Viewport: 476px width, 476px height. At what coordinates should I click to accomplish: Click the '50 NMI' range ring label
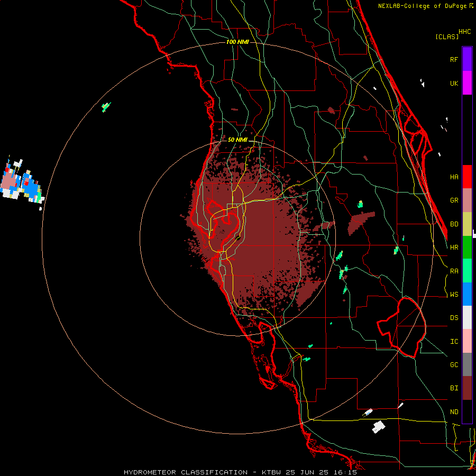237,140
